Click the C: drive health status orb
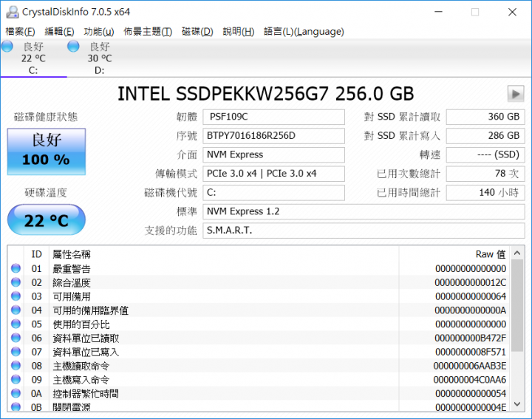The image size is (532, 419). point(7,47)
